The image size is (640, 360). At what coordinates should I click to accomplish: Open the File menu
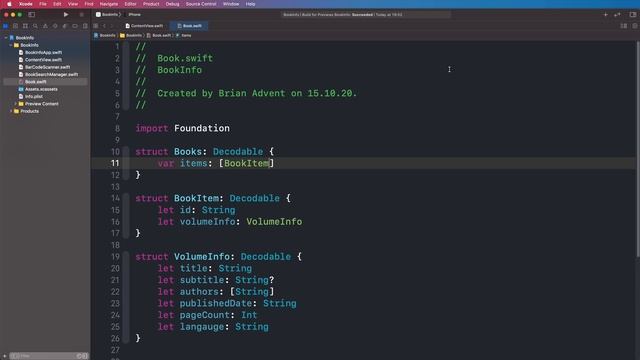[43, 4]
